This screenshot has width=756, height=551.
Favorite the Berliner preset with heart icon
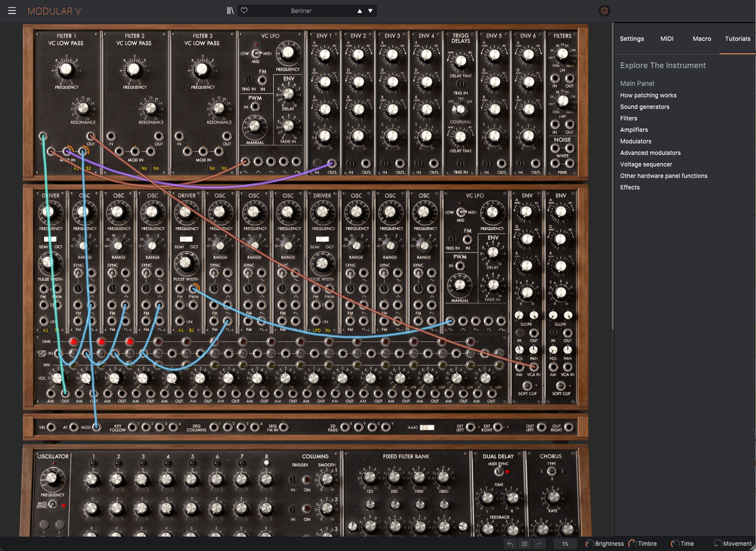[x=244, y=11]
